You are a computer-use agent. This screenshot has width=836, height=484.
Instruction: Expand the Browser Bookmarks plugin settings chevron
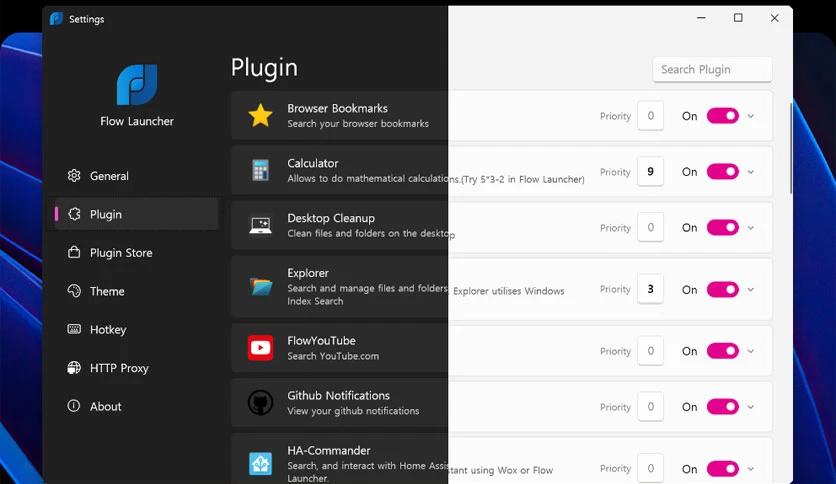751,116
